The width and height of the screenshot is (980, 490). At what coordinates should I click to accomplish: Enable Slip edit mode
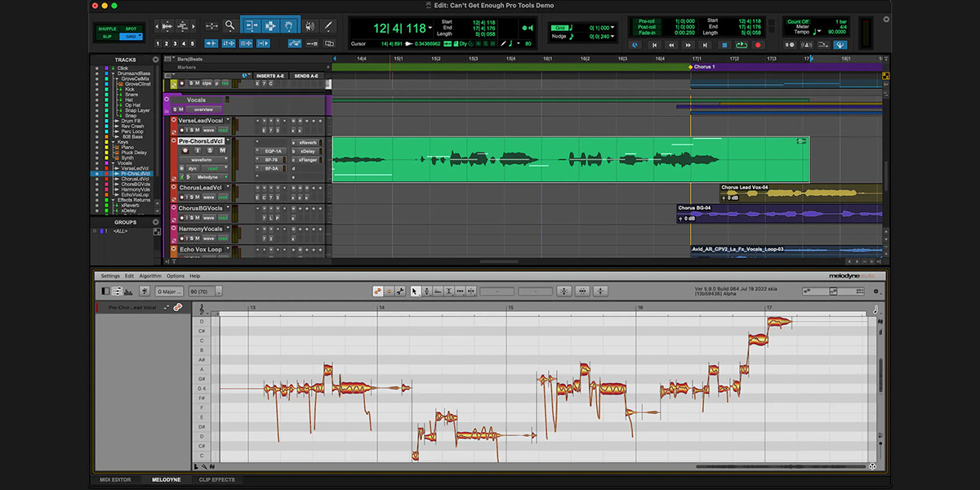(107, 37)
